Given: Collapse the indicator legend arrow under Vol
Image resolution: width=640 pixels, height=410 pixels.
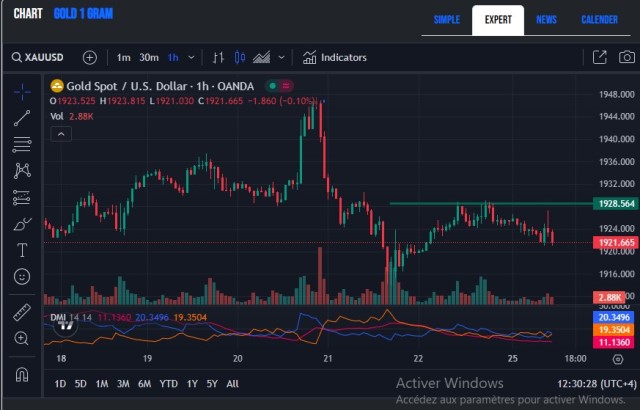Looking at the screenshot, I should point(61,133).
